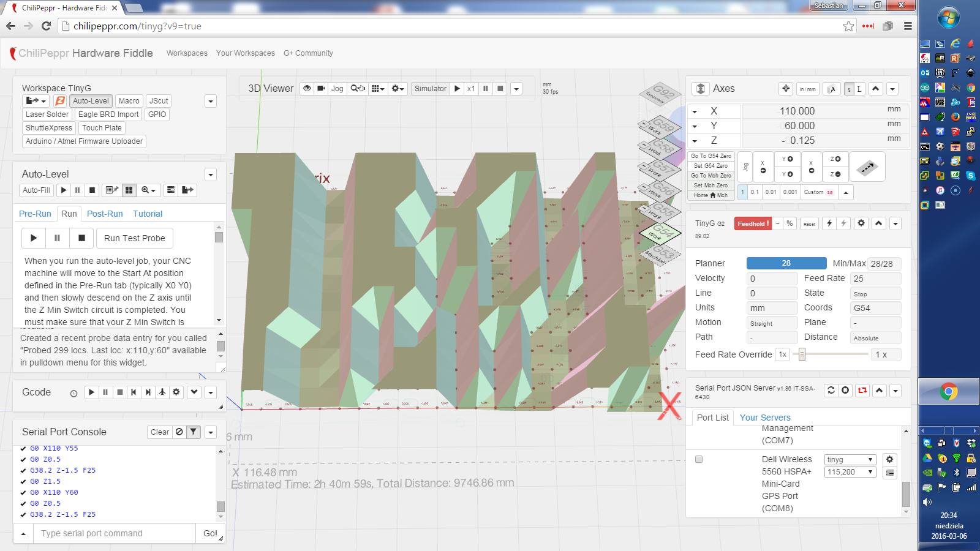The height and width of the screenshot is (551, 980).
Task: Click the Go! send button
Action: tap(210, 533)
